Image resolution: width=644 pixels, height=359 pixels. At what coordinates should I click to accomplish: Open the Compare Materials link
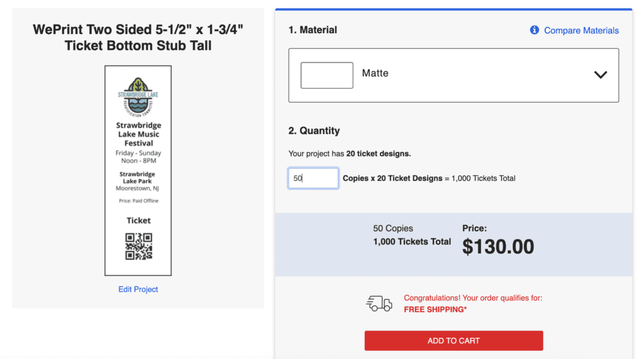(581, 30)
